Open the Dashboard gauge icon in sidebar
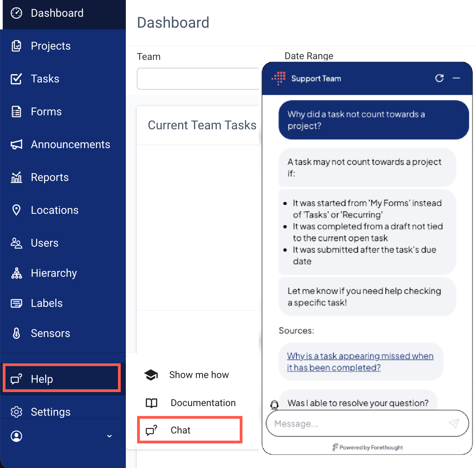 pos(16,13)
